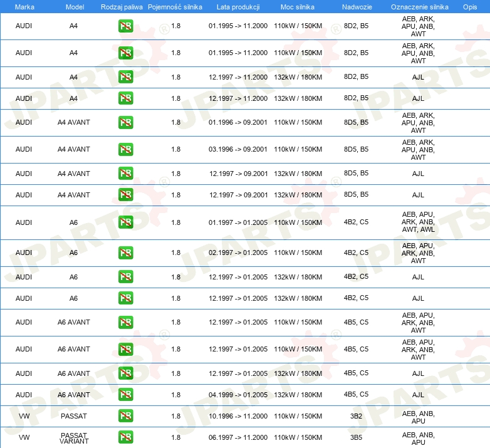The image size is (490, 448).
Task: Click the petrol fuel icon in the 01.1996 -> 09.2001 row
Action: pos(125,122)
